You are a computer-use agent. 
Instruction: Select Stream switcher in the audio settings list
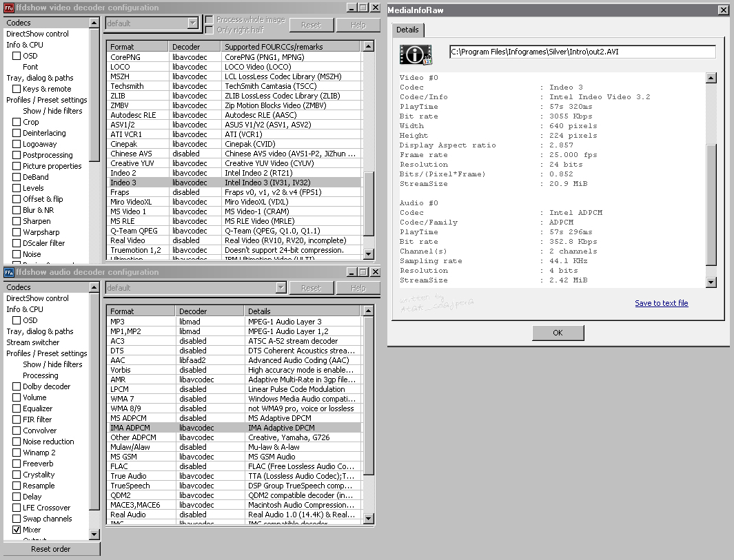(x=33, y=342)
